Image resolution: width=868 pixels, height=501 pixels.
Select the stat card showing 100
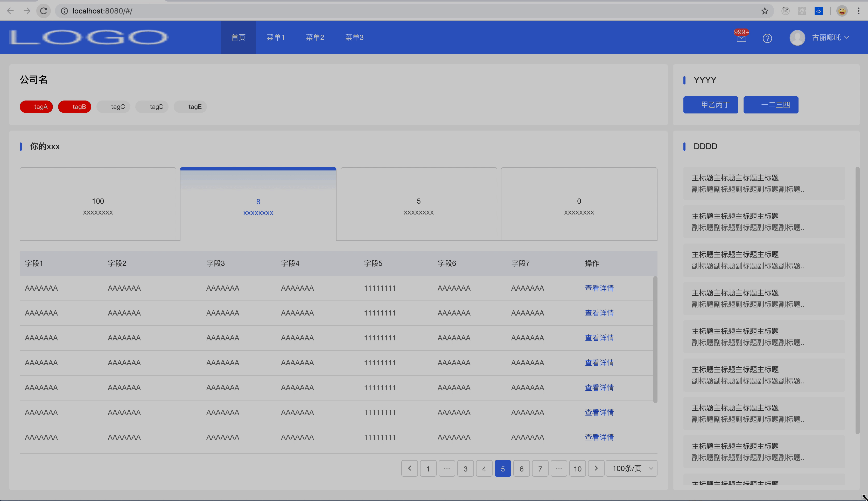(98, 204)
